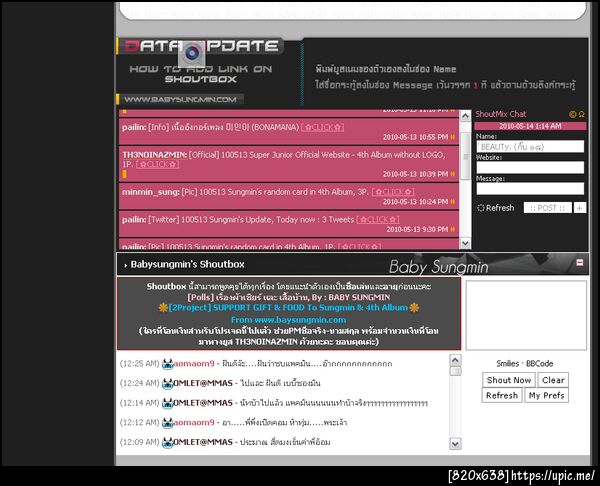600x486 pixels.
Task: Focus the ShoutMix Name input field
Action: pos(530,147)
